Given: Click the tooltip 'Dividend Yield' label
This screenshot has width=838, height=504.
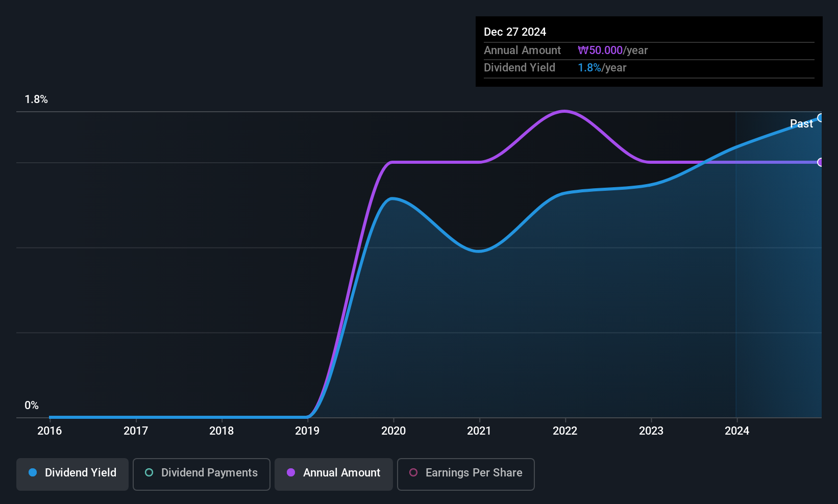Looking at the screenshot, I should click(520, 68).
